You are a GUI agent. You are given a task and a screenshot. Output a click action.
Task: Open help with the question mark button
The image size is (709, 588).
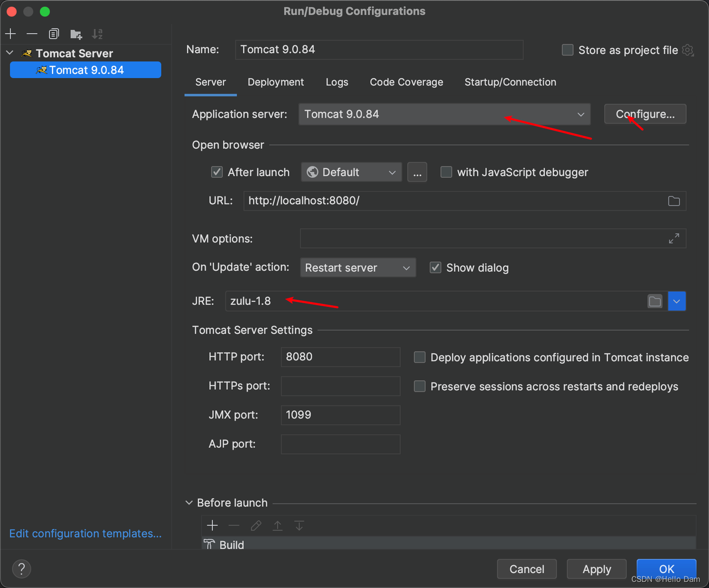click(x=22, y=569)
